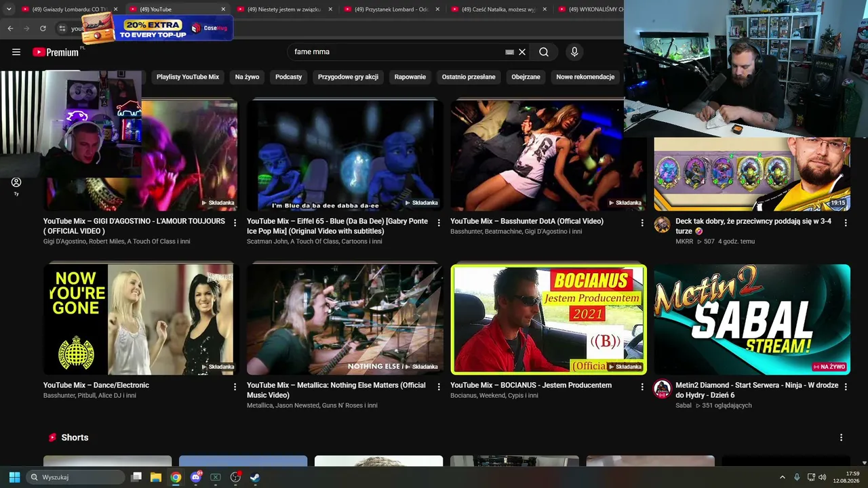Open the Sabal channel avatar
Image resolution: width=868 pixels, height=488 pixels.
[x=662, y=389]
